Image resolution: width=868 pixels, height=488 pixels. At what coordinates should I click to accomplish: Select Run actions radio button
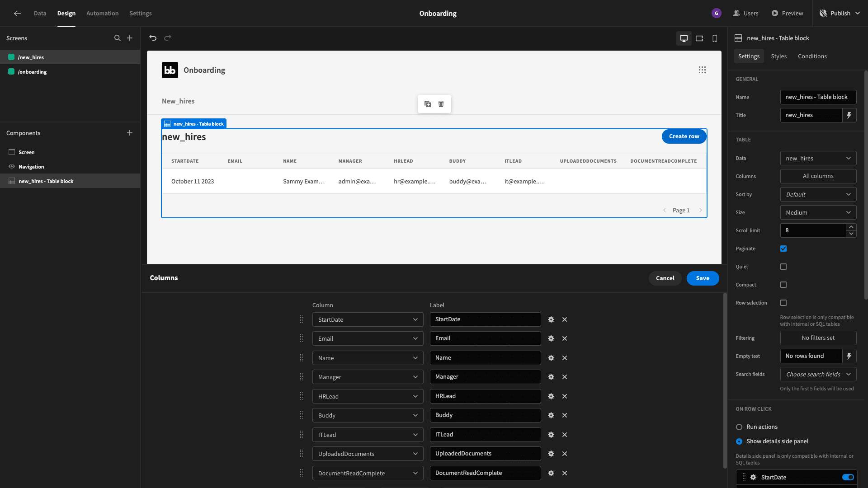[x=739, y=427]
